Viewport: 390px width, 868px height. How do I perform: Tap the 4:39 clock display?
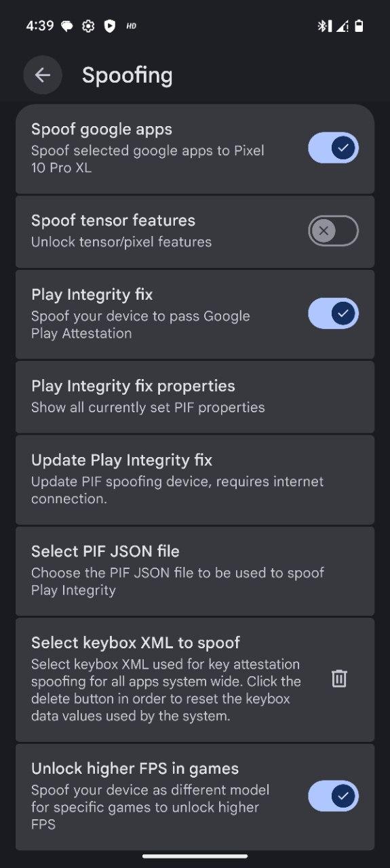(39, 26)
